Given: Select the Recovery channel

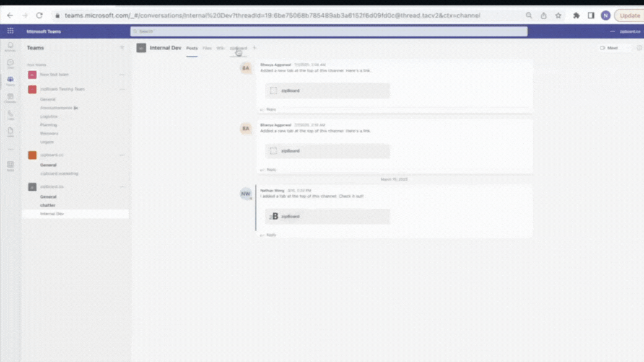Looking at the screenshot, I should 49,133.
